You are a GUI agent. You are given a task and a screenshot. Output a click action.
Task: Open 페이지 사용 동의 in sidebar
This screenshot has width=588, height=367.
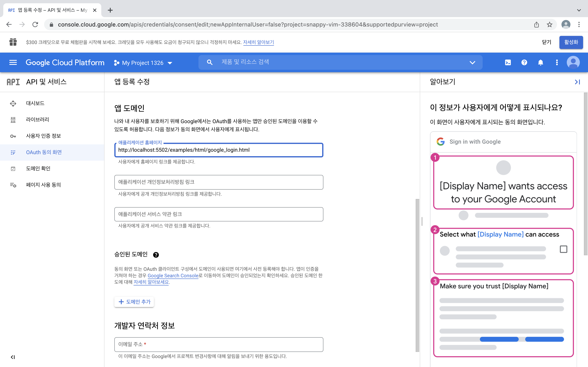(43, 185)
